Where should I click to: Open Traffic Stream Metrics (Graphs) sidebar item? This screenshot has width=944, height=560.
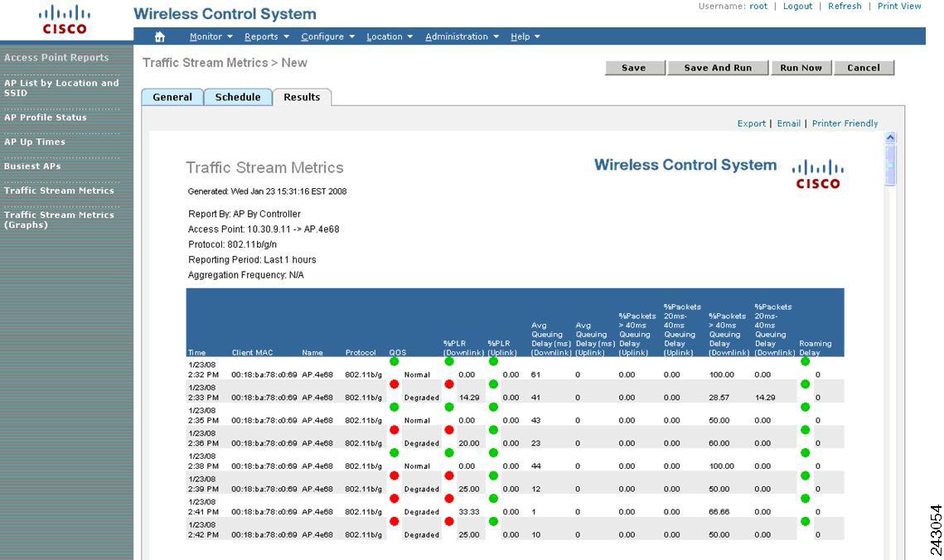[x=59, y=220]
